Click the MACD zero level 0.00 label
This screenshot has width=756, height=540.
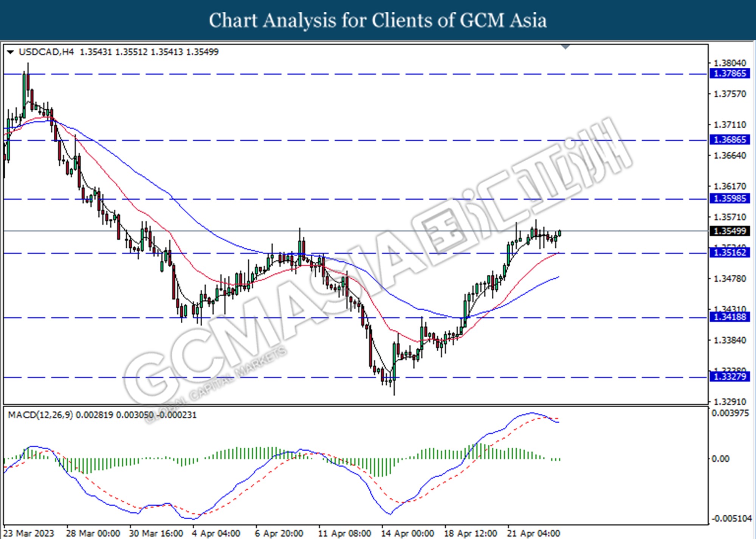[x=720, y=459]
